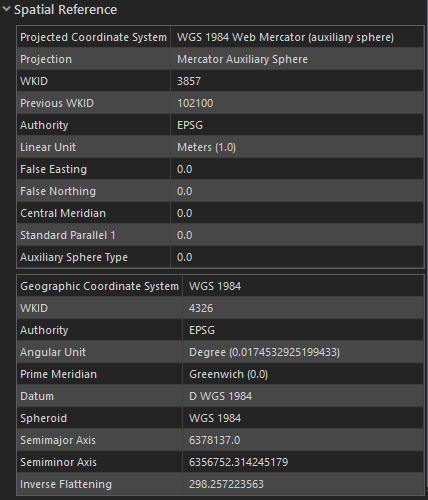The image size is (428, 500).
Task: Click the Projection row Mercator Auxiliary Sphere
Action: coord(220,59)
